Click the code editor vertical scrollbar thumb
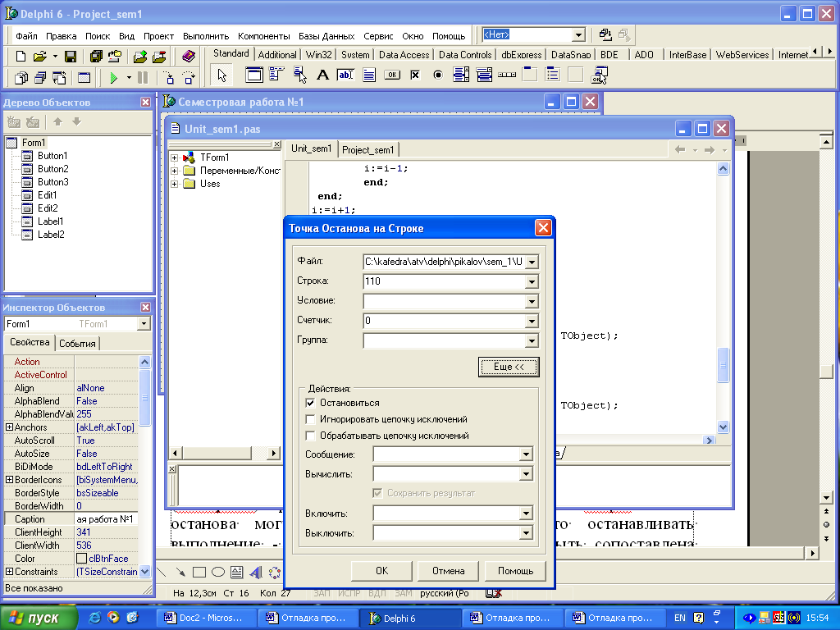840x630 pixels. coord(723,365)
